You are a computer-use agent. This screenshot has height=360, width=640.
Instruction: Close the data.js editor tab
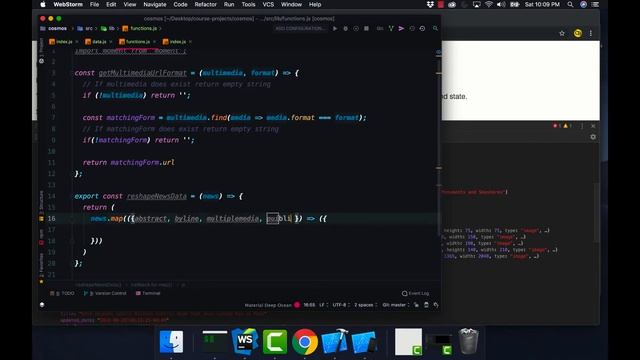(111, 42)
